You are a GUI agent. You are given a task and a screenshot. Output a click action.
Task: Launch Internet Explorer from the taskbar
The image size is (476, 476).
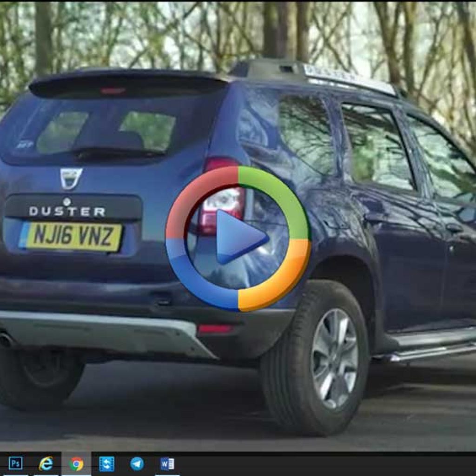point(46,463)
